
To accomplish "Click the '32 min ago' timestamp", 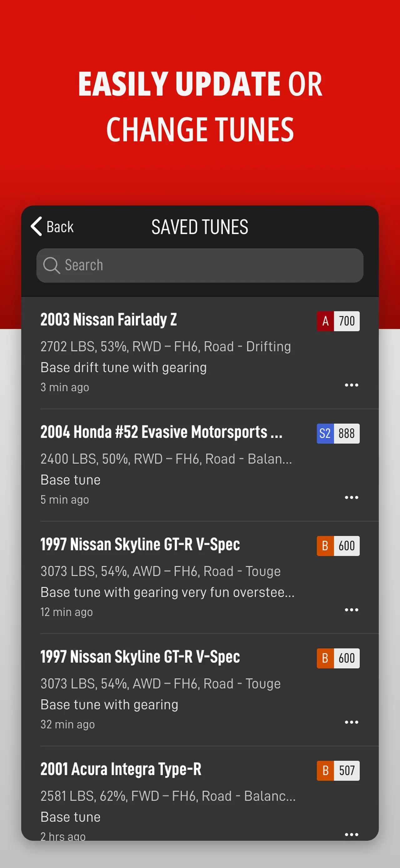I will (68, 725).
